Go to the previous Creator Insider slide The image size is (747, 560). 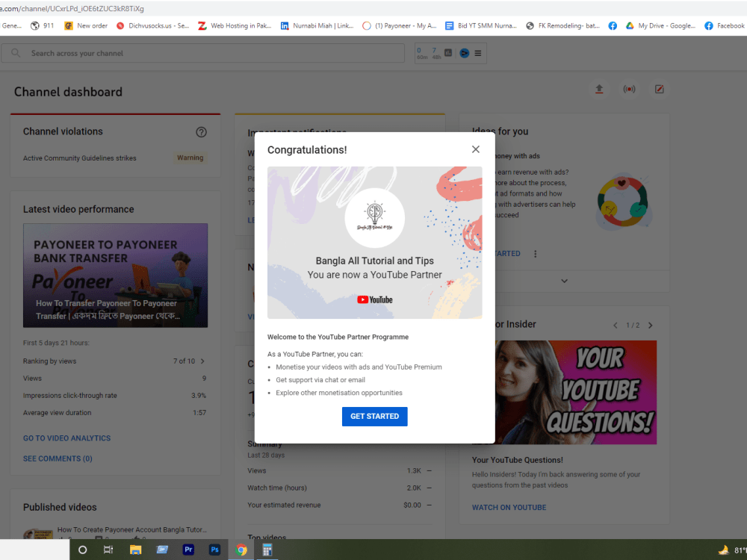pos(615,326)
